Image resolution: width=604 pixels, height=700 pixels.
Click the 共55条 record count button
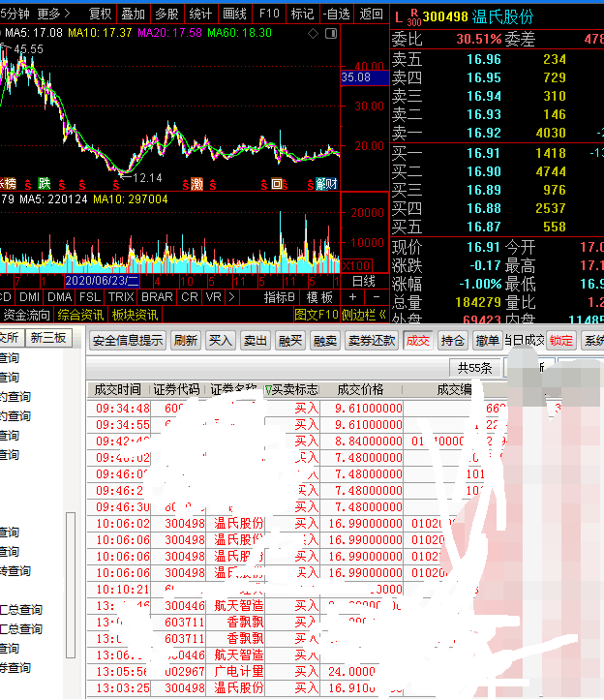pos(474,368)
